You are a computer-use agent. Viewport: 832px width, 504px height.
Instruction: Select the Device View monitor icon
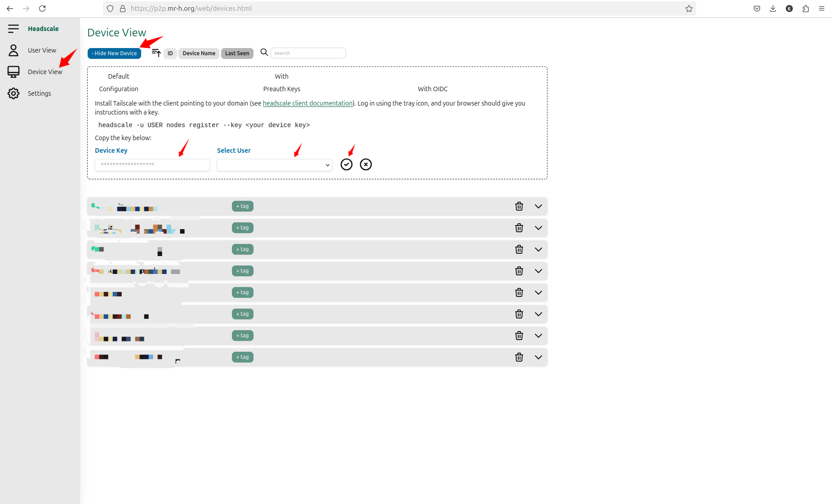(13, 71)
